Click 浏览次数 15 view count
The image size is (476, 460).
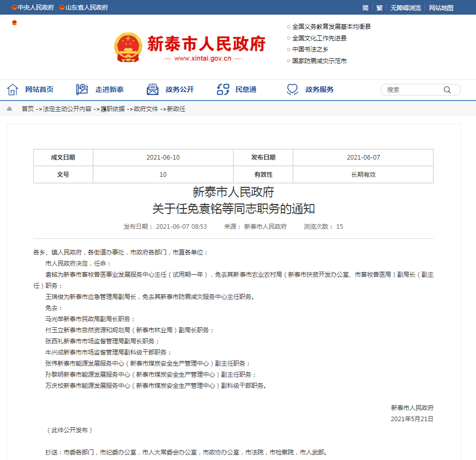pos(323,227)
